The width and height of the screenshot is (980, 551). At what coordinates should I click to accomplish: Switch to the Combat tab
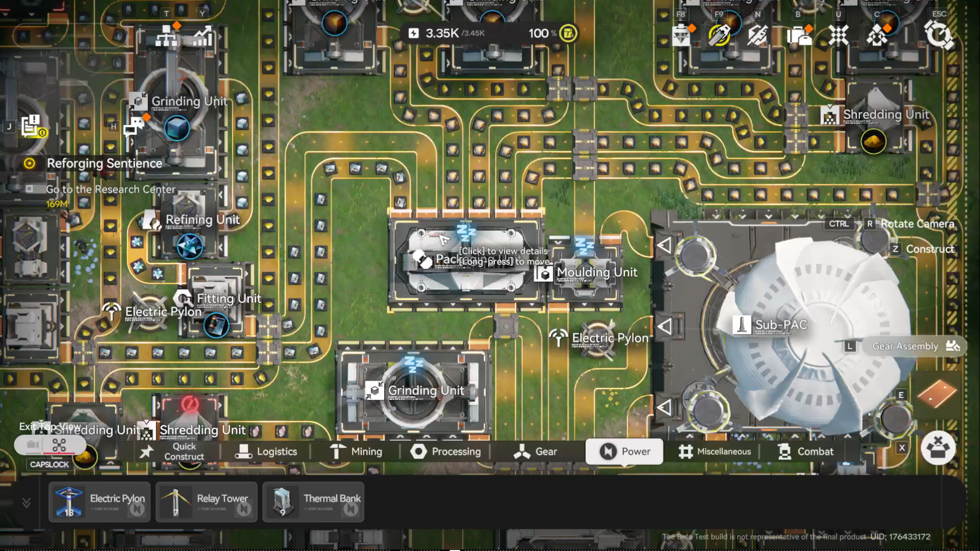(805, 452)
